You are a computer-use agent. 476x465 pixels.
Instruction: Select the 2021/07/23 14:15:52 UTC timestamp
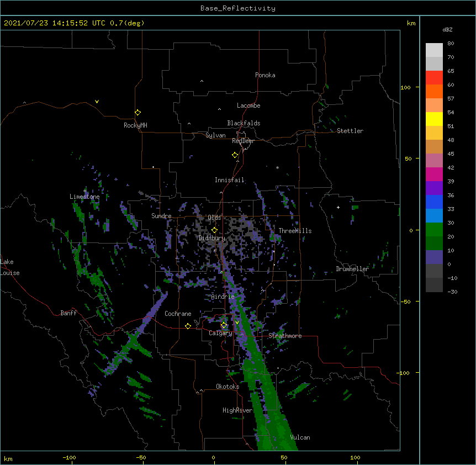[x=55, y=23]
